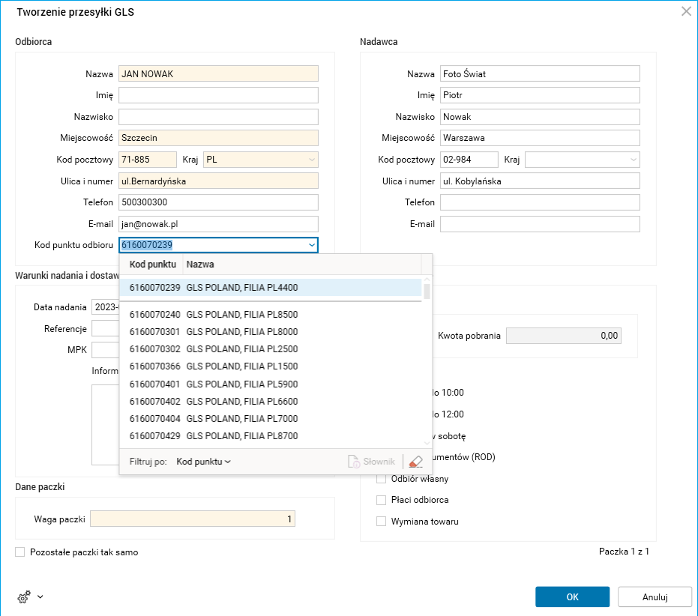
Task: Check the Odbiór własny option
Action: click(x=382, y=479)
